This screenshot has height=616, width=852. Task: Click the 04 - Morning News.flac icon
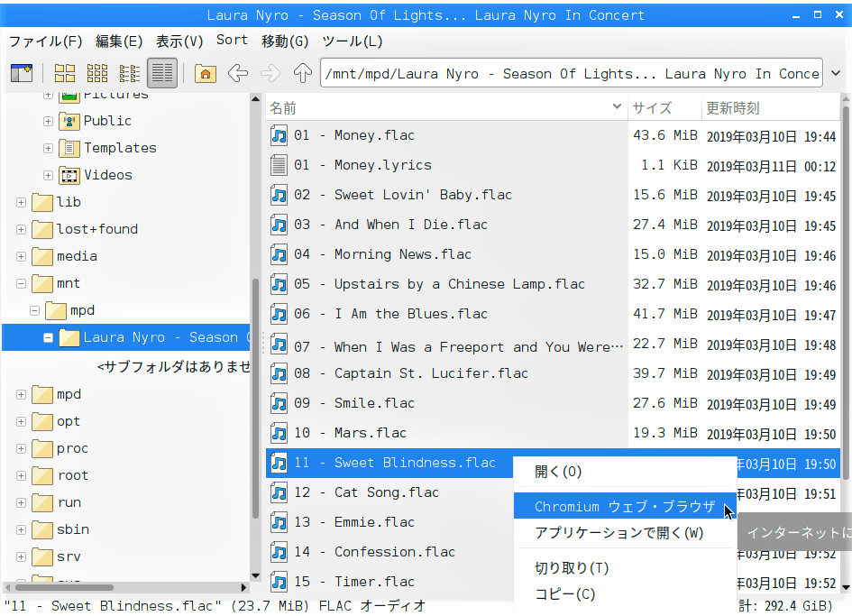(279, 254)
